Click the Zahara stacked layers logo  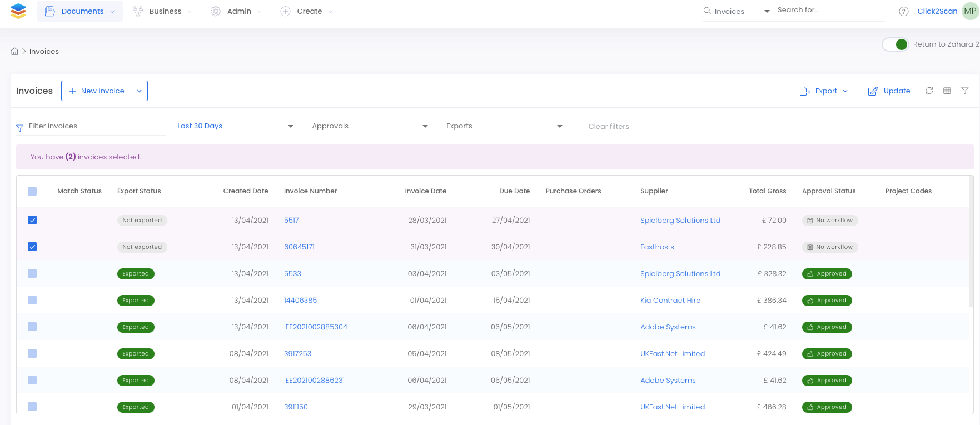[x=18, y=11]
